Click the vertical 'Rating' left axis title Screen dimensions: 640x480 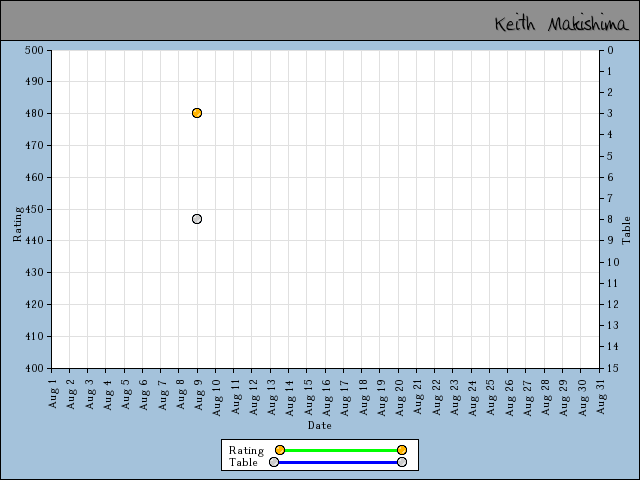click(x=17, y=224)
